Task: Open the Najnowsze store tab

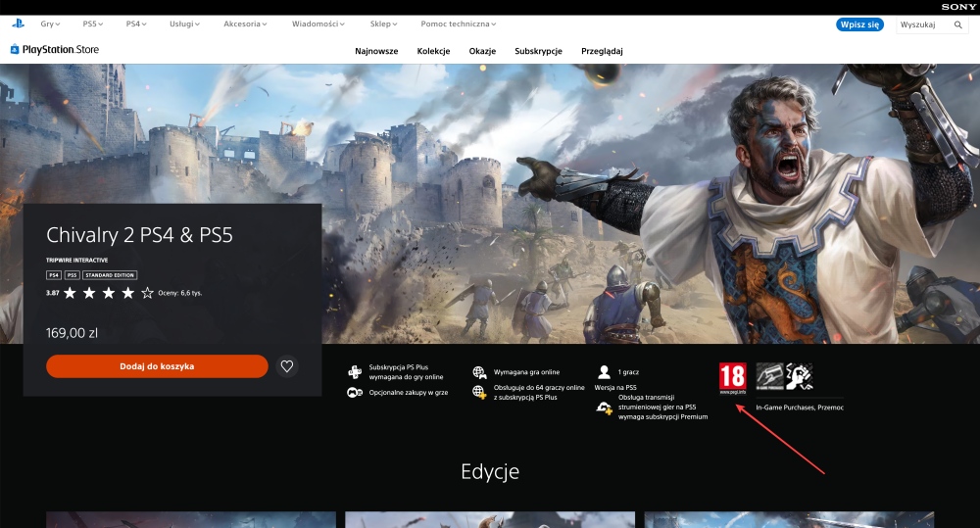Action: [376, 51]
